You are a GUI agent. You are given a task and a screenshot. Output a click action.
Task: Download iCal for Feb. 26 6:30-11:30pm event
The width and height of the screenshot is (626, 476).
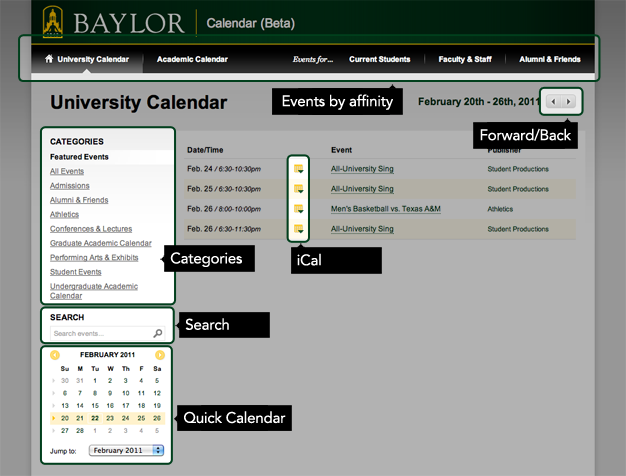[x=299, y=229]
